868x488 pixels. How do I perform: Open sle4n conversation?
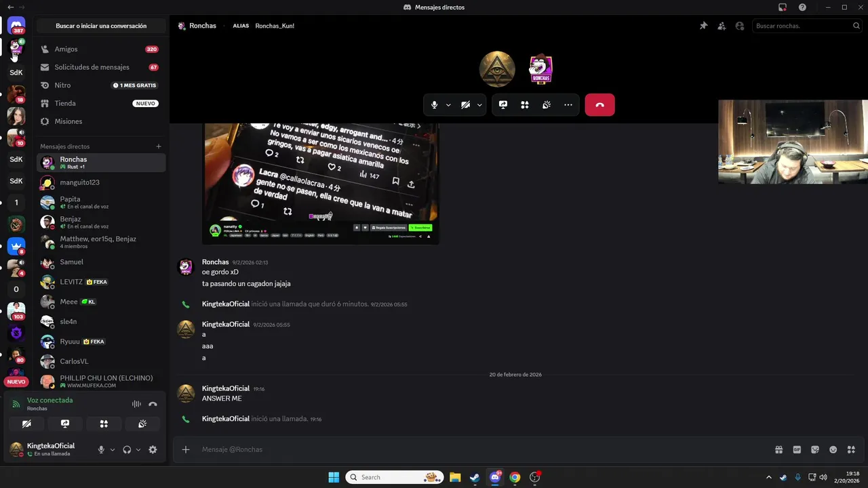tap(101, 321)
